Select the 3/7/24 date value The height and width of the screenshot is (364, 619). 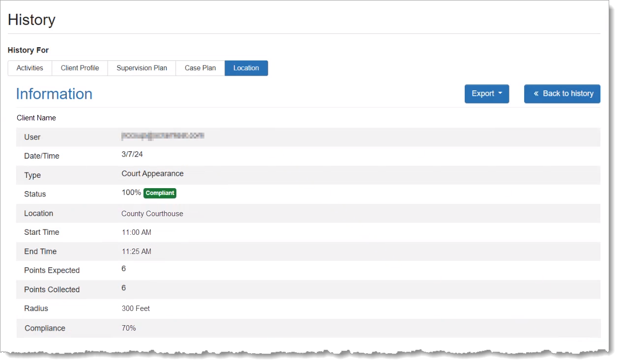pos(132,154)
